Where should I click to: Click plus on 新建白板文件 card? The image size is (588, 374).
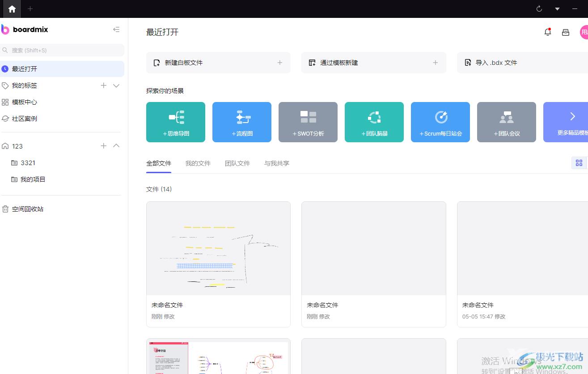(280, 63)
